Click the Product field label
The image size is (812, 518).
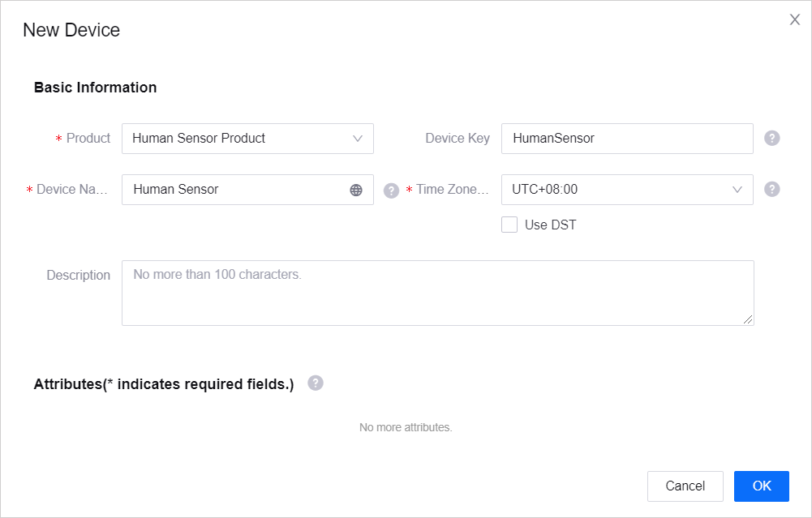pyautogui.click(x=88, y=138)
